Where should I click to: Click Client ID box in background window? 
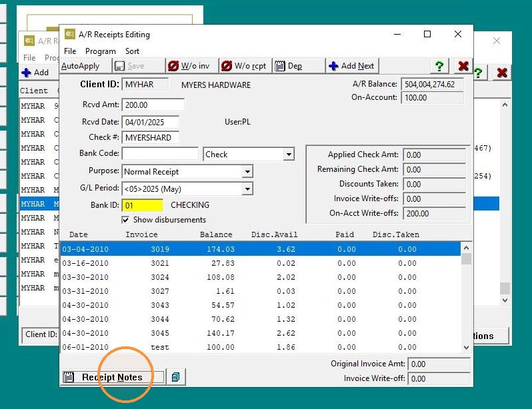point(41,334)
